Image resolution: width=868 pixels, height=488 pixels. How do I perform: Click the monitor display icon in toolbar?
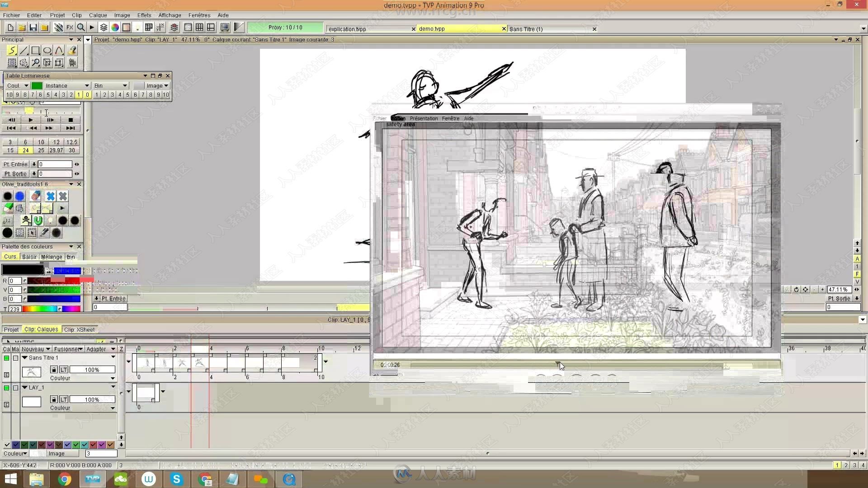(x=225, y=28)
